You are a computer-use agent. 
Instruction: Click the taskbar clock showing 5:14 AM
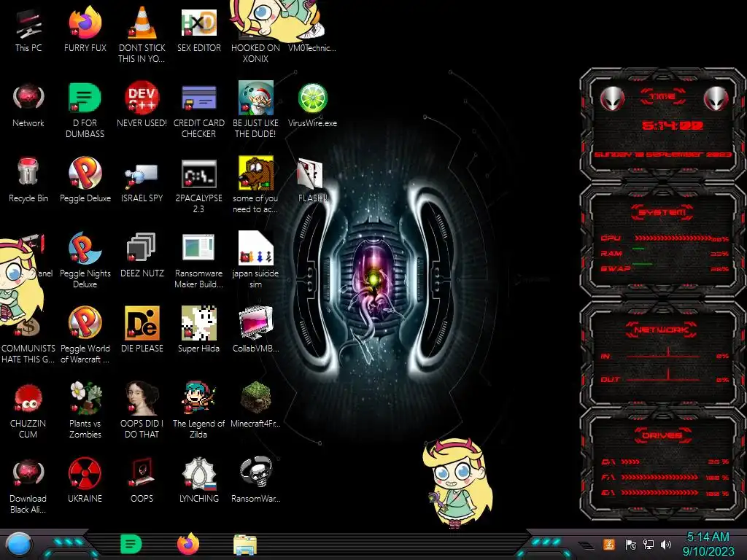708,544
